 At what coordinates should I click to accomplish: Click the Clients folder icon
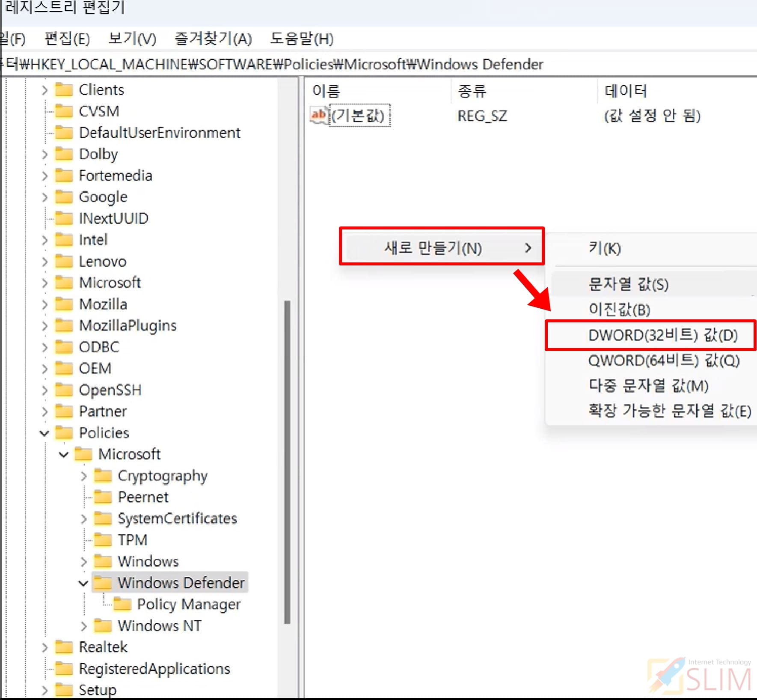click(64, 90)
